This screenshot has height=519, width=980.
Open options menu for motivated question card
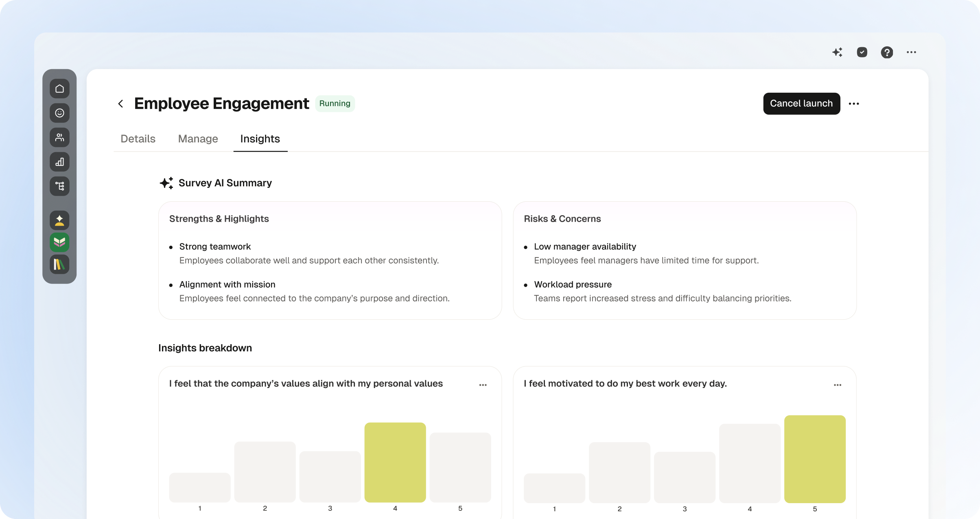pos(838,385)
